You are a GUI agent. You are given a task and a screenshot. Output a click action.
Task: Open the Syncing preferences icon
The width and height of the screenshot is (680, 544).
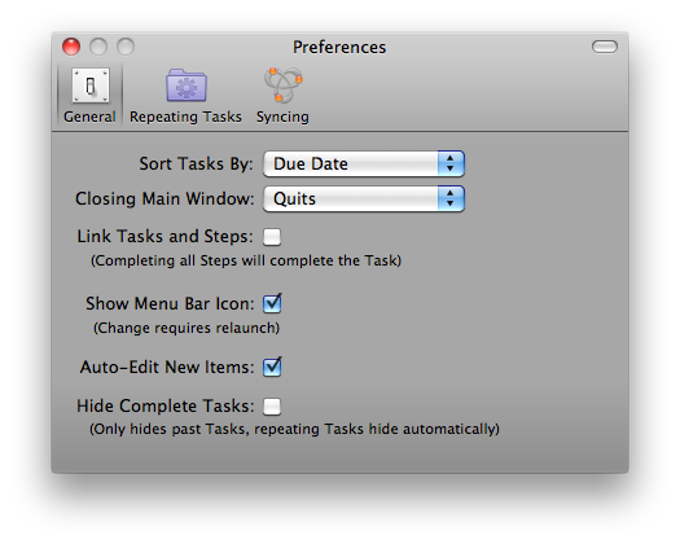[x=283, y=85]
